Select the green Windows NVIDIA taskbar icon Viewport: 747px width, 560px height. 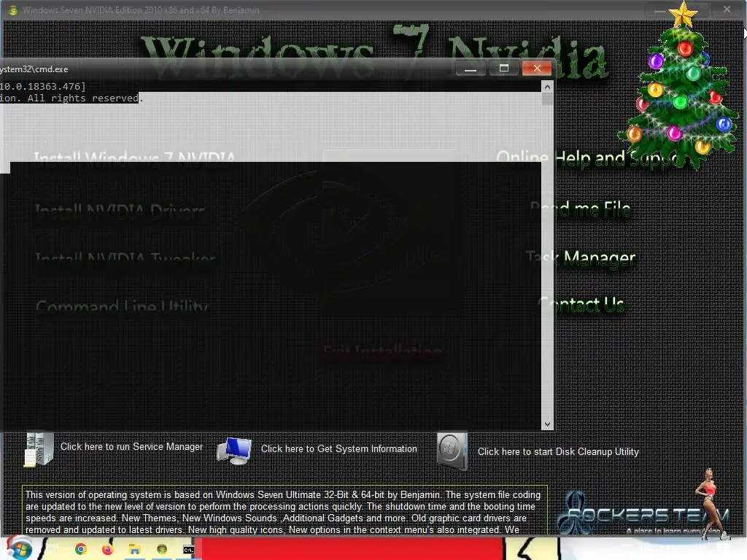(162, 549)
